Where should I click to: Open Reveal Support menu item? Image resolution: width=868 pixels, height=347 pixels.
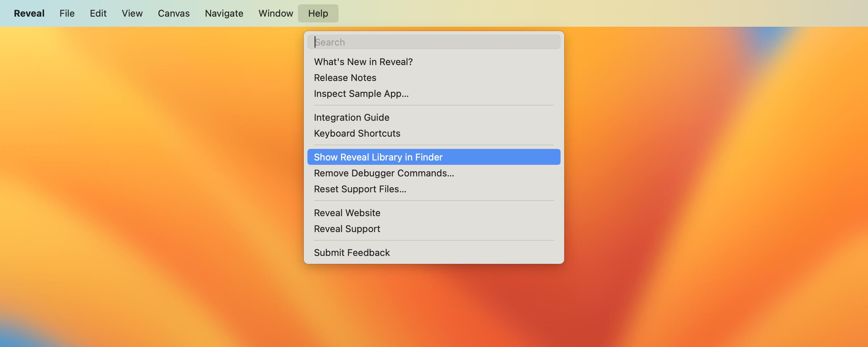point(434,229)
